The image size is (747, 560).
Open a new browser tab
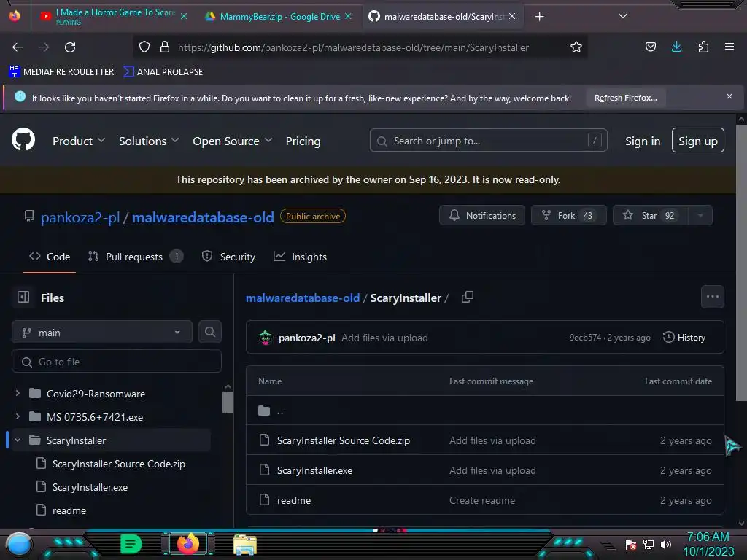pos(539,17)
